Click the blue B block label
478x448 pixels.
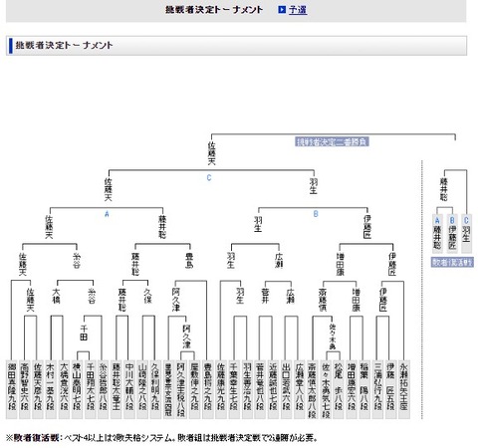coord(316,214)
